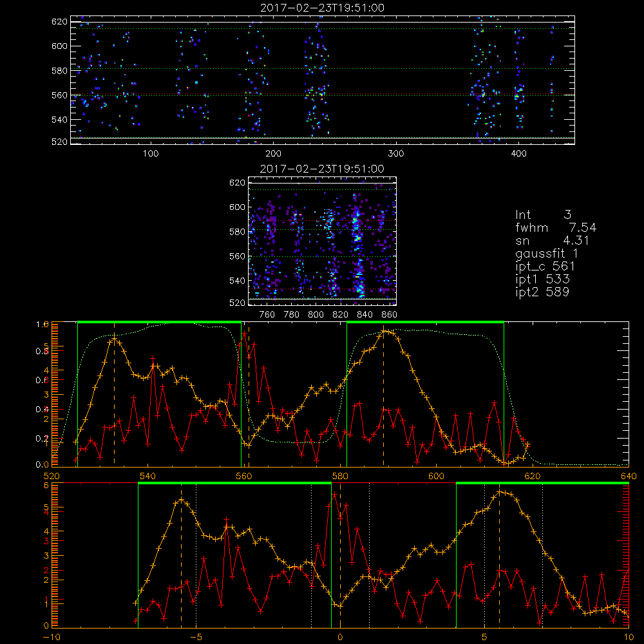Viewport: 644px width, 644px height.
Task: Click the x-axis label -5 of bottom plot
Action: click(x=196, y=638)
